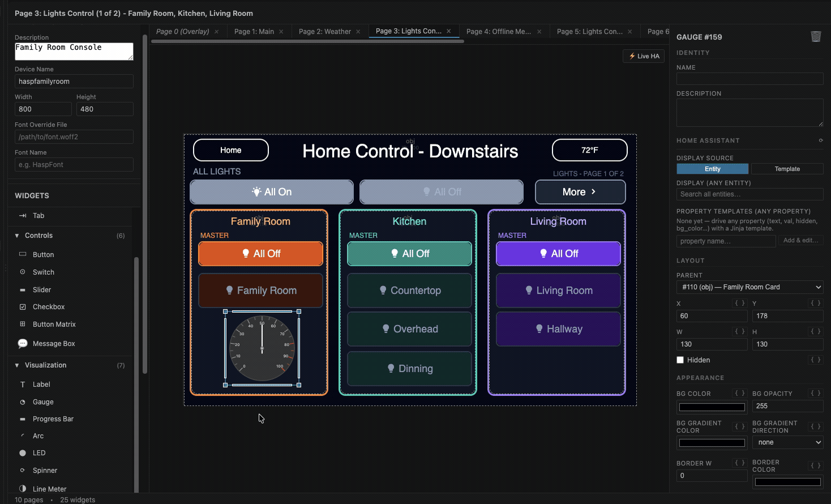Open template braces for X property
Image resolution: width=831 pixels, height=504 pixels.
[x=740, y=303]
